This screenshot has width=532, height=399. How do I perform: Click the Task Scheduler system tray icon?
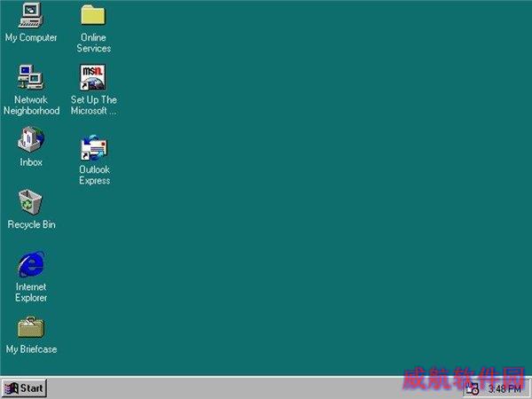[x=473, y=388]
